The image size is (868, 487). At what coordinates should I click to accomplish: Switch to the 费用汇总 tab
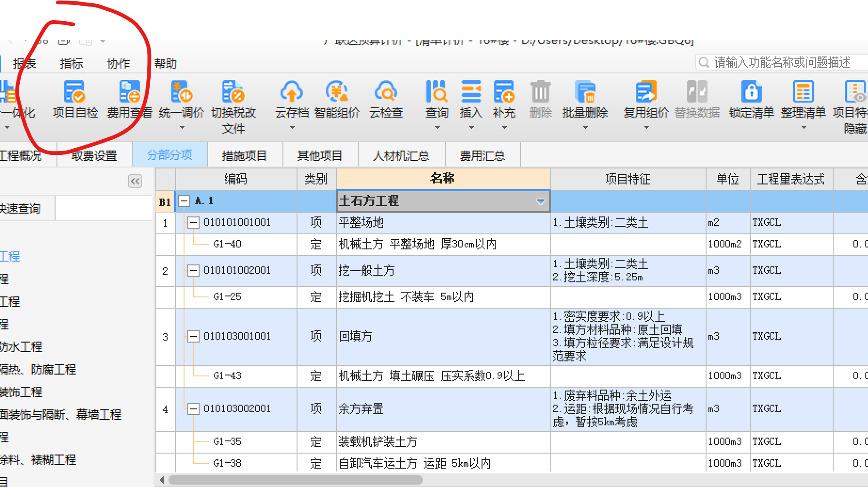pyautogui.click(x=482, y=155)
